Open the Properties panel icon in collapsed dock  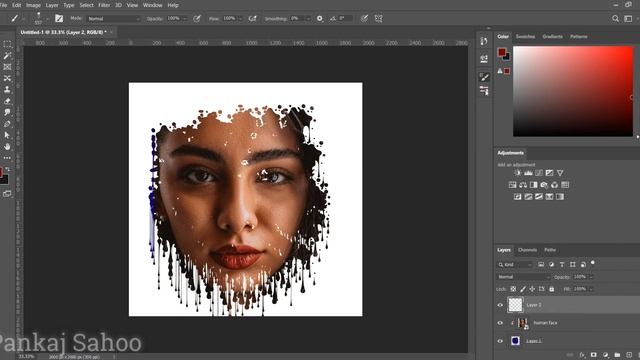pyautogui.click(x=484, y=58)
